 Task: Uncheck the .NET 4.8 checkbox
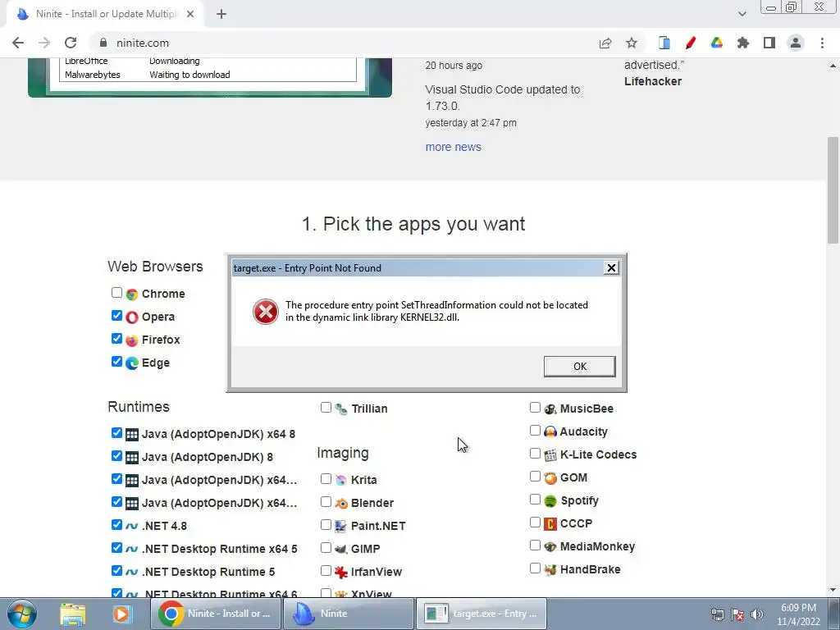click(x=116, y=525)
